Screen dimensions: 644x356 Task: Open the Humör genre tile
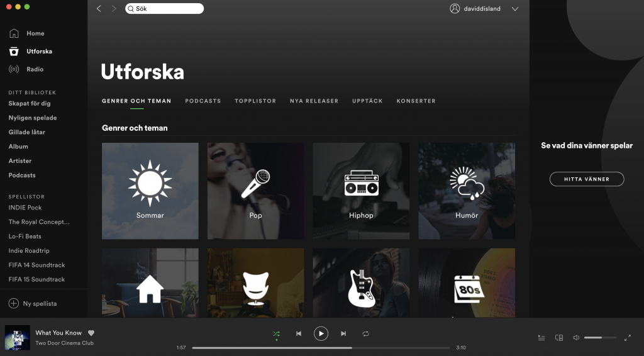coord(467,191)
